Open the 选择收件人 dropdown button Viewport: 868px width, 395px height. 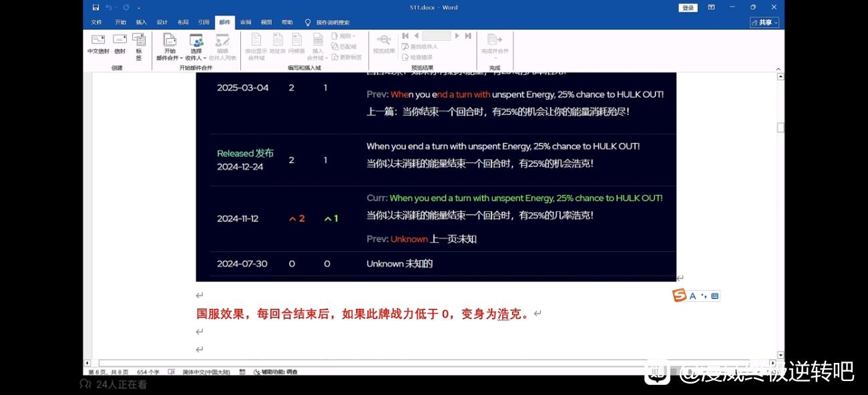[196, 47]
